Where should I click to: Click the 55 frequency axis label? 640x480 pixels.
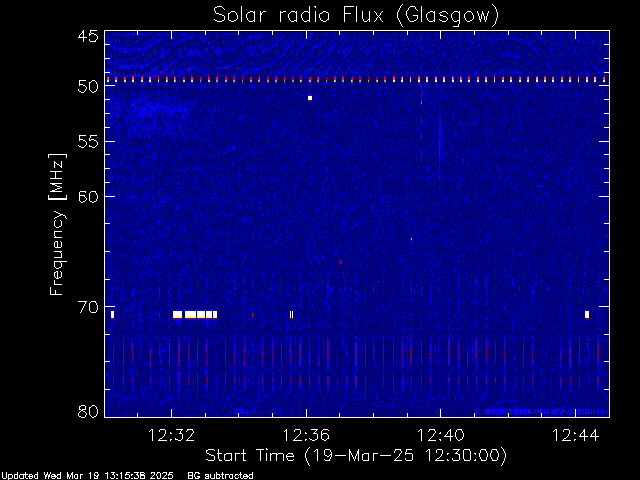[88, 142]
